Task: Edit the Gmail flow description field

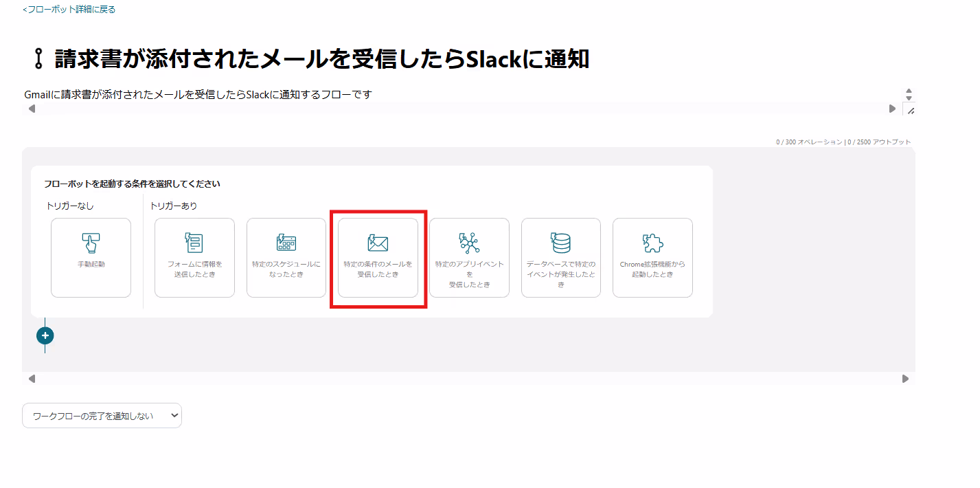Action: point(462,95)
